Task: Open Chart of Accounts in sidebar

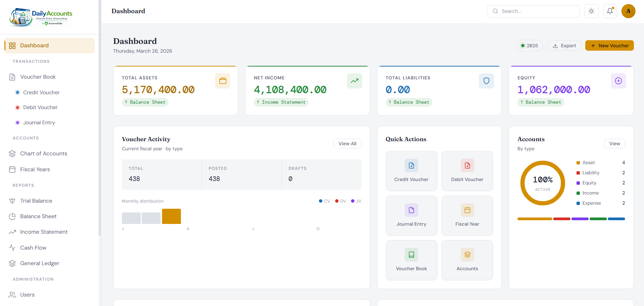Action: point(44,154)
